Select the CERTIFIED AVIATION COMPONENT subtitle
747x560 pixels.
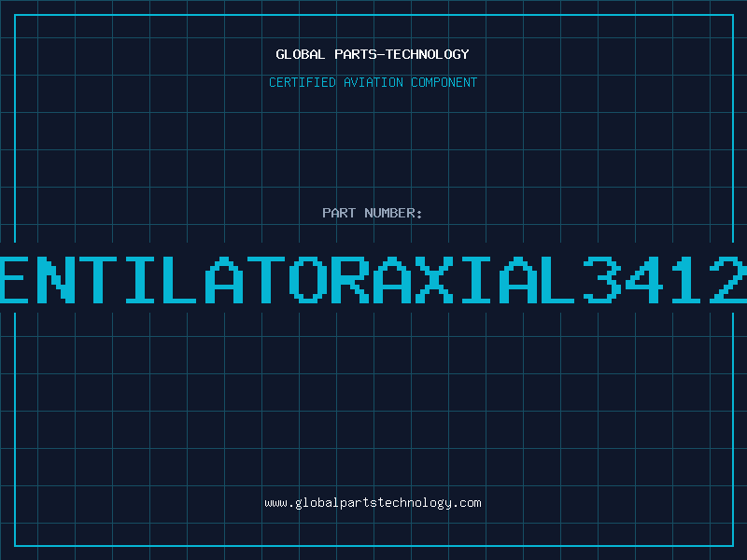373,82
